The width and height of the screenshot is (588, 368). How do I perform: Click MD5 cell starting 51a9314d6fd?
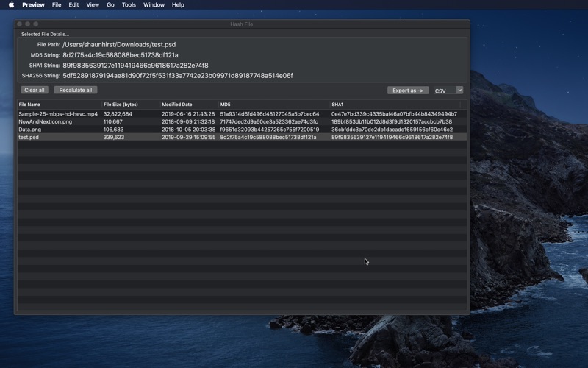[x=270, y=114]
